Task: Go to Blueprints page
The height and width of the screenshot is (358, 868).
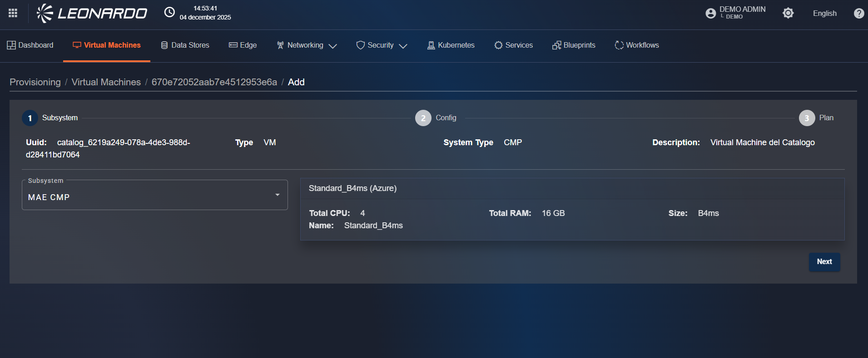Action: coord(574,45)
